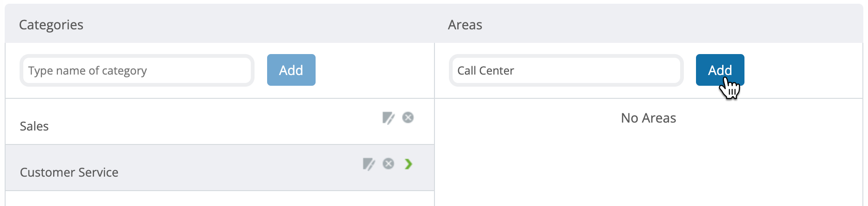Remove the Customer Service category
This screenshot has height=206, width=868.
(x=388, y=164)
